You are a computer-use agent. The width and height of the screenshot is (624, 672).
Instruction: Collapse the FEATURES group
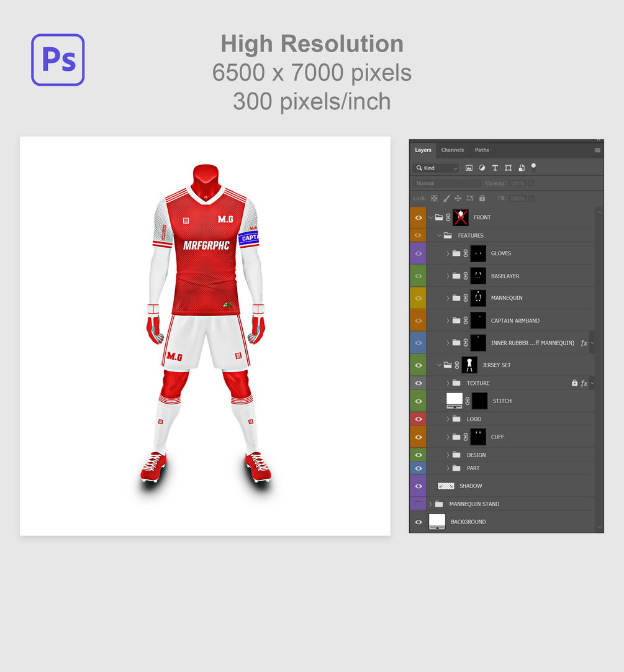tap(440, 236)
